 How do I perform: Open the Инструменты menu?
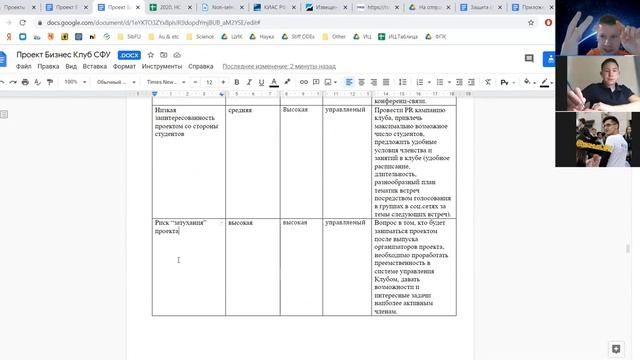(x=162, y=66)
